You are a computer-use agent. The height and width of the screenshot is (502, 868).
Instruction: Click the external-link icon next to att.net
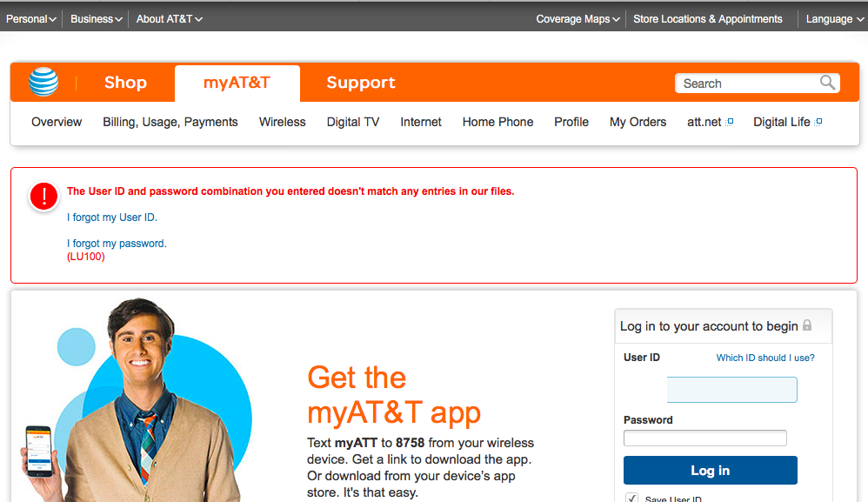click(x=730, y=122)
